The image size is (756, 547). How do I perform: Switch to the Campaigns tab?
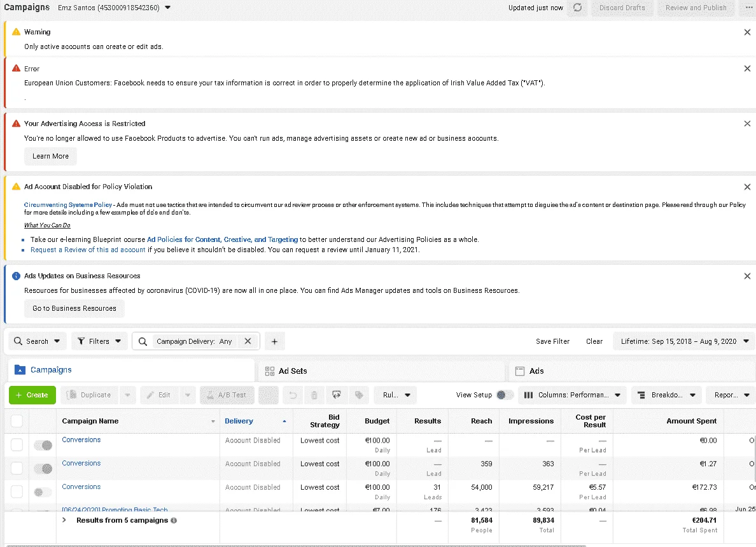point(131,370)
